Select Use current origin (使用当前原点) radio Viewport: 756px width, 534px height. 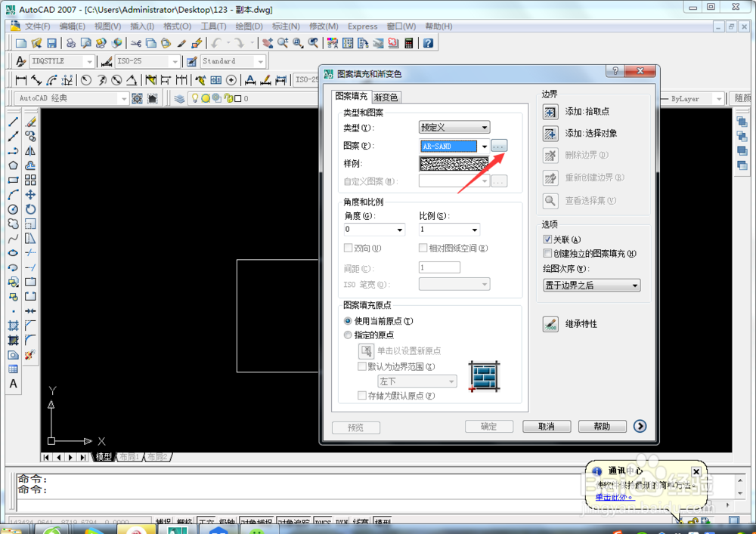[x=348, y=321]
